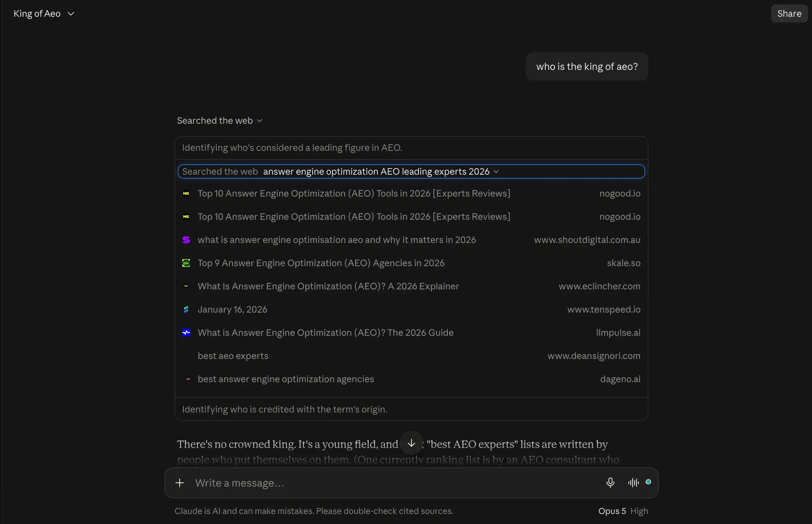
Task: Click the www.eclincher.com domain label
Action: [599, 286]
